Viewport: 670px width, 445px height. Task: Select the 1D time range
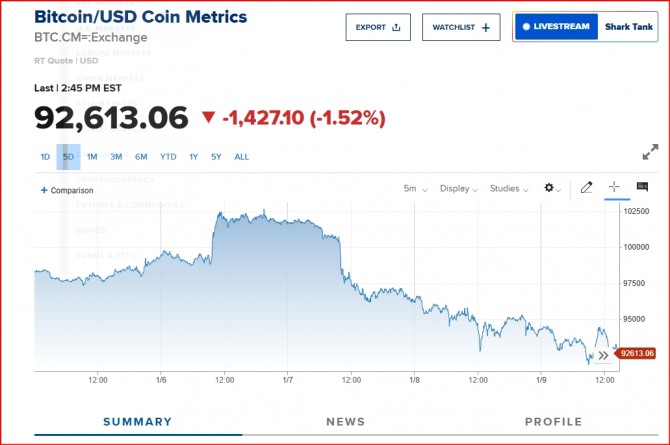click(x=45, y=157)
